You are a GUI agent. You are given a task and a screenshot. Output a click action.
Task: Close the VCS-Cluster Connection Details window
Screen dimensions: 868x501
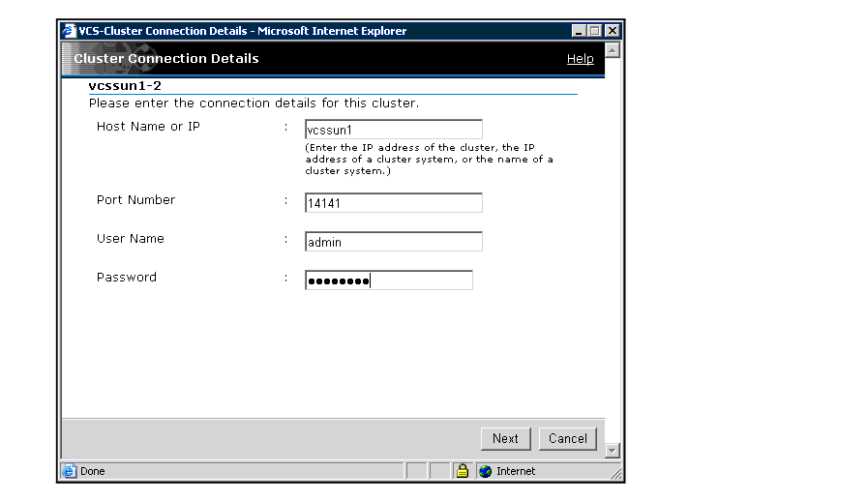tap(612, 31)
